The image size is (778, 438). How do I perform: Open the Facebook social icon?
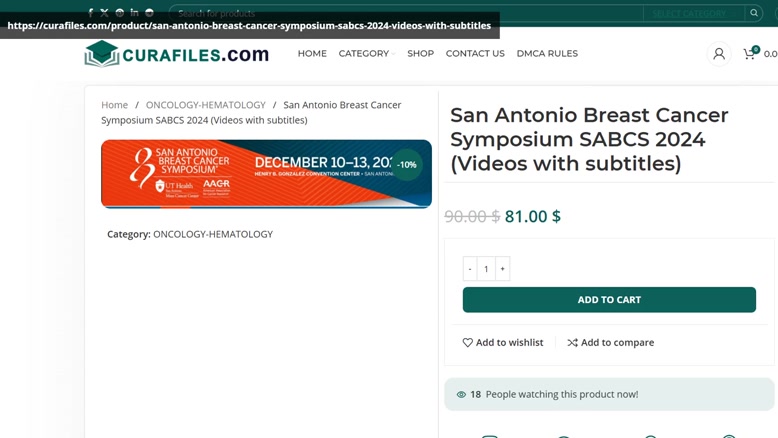[x=90, y=13]
